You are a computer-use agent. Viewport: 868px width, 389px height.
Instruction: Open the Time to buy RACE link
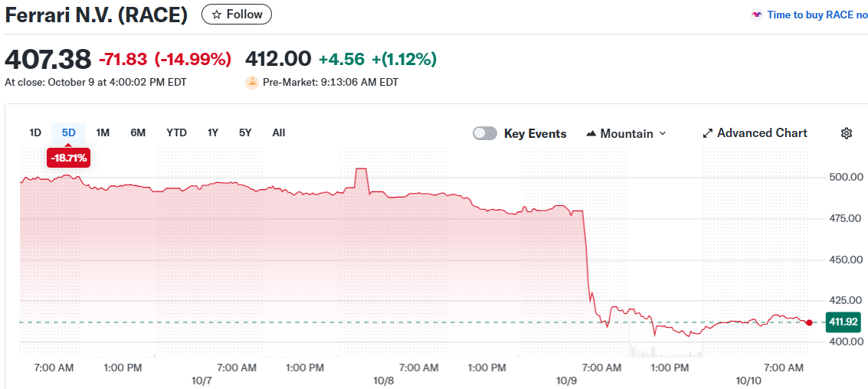tap(817, 15)
